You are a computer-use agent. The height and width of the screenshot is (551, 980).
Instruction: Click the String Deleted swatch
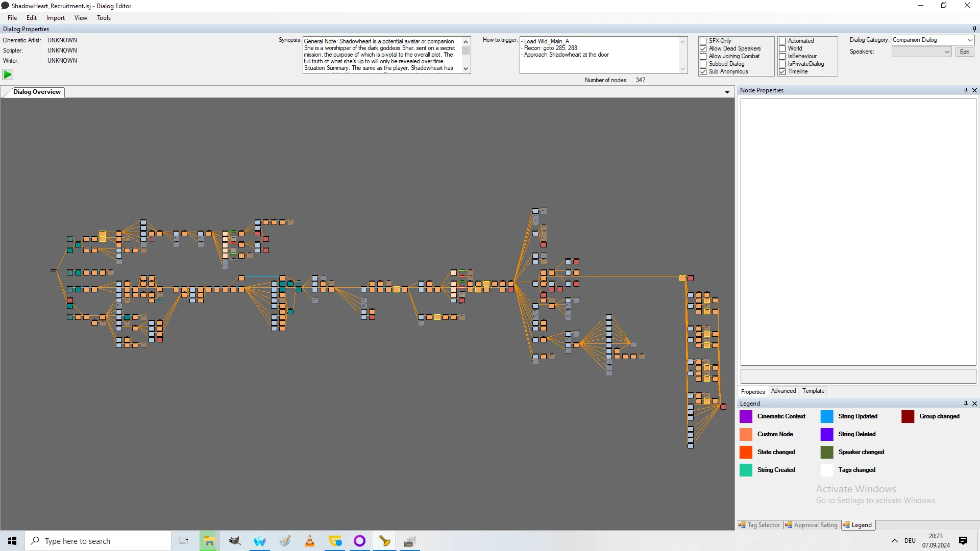[827, 434]
